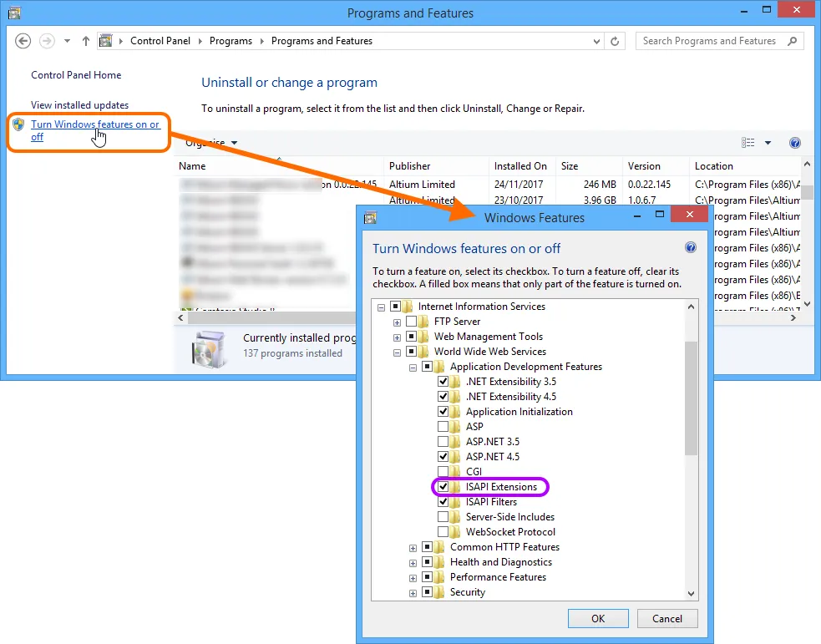Screen dimensions: 821x644
Task: Open the recent locations dropdown arrow
Action: tap(67, 41)
